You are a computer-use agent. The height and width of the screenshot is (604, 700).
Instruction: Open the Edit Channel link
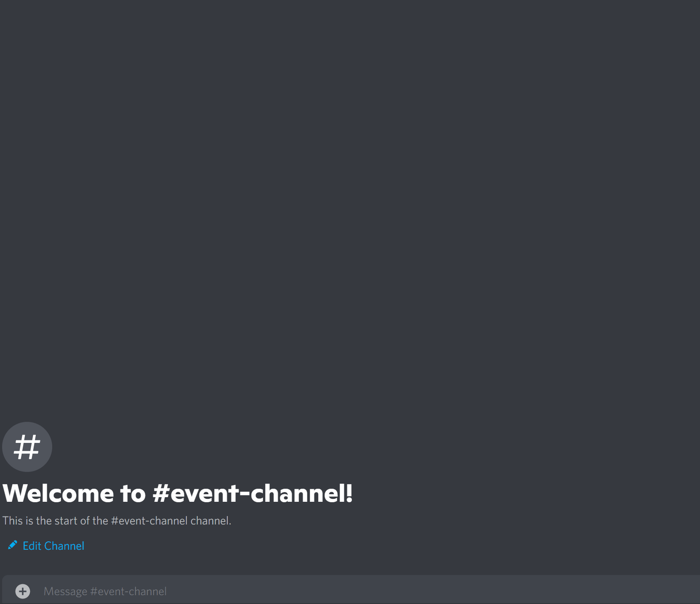[46, 546]
